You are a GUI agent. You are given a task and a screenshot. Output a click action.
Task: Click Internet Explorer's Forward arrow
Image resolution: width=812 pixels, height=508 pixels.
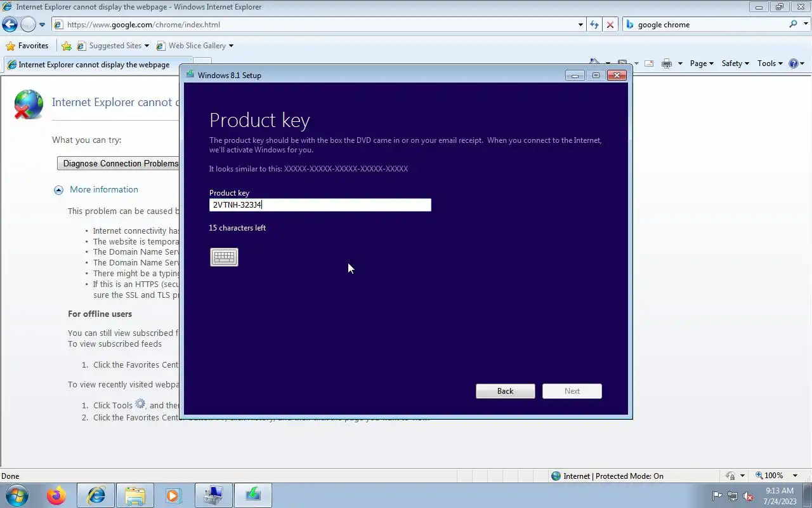(28, 25)
